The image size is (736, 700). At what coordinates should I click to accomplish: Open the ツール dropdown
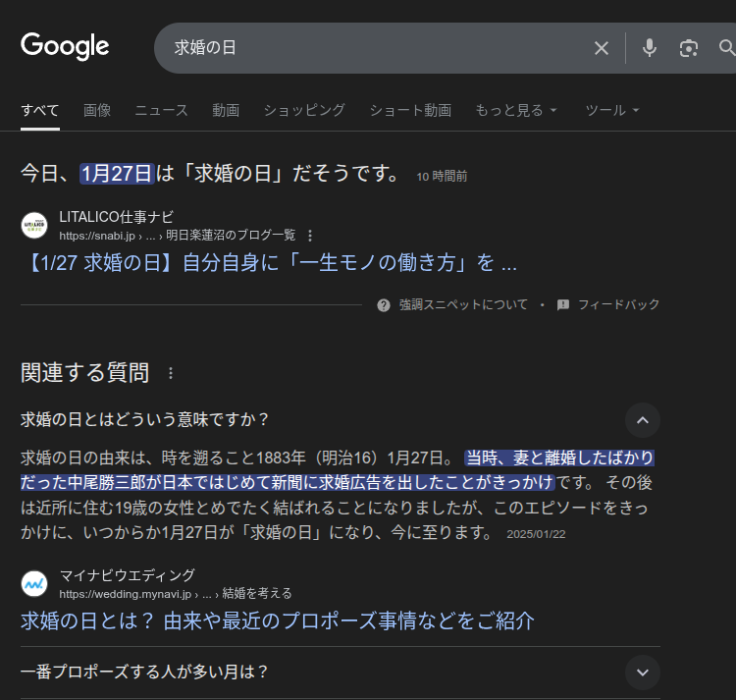[x=611, y=110]
